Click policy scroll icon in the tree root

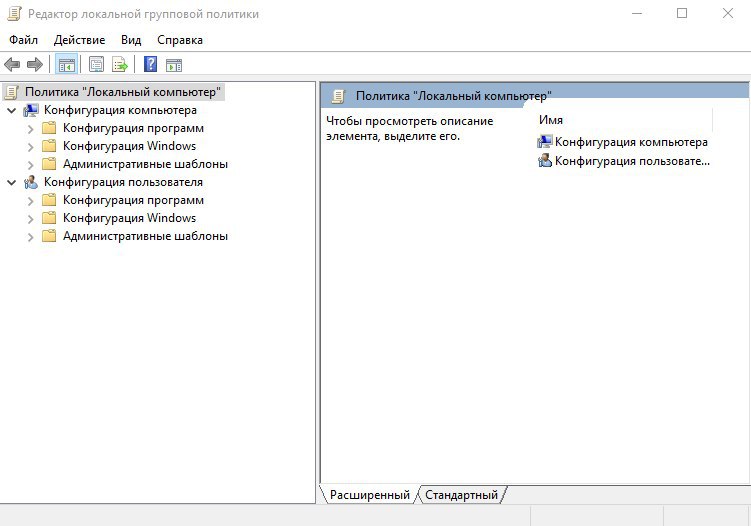pyautogui.click(x=11, y=92)
